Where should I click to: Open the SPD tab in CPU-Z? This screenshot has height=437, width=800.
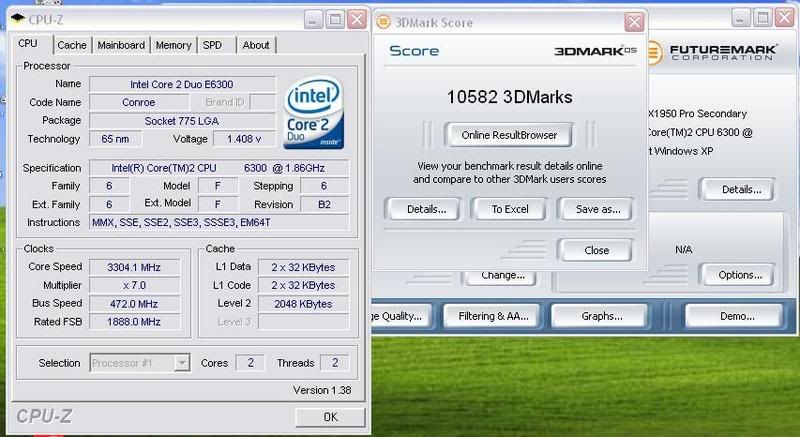pyautogui.click(x=212, y=45)
